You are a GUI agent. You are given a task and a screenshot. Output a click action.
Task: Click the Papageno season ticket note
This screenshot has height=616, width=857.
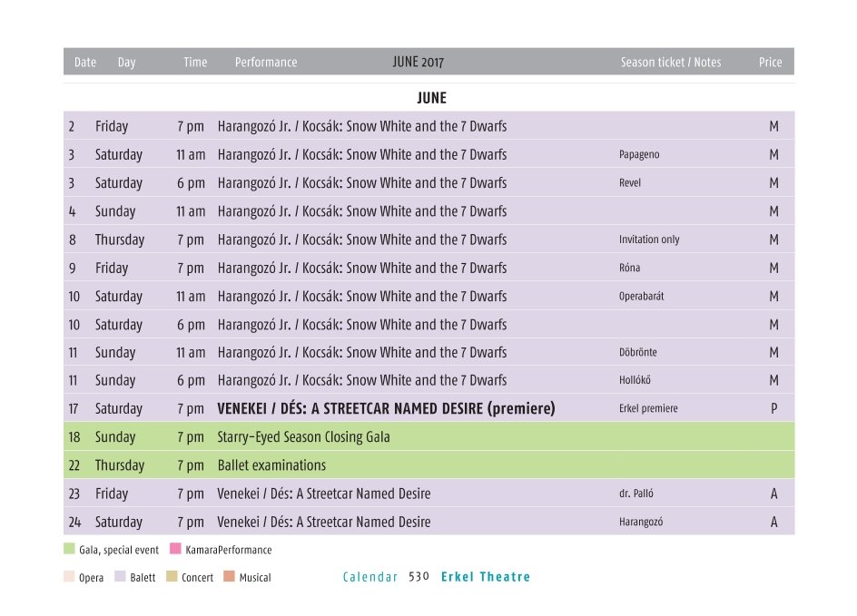coord(639,155)
